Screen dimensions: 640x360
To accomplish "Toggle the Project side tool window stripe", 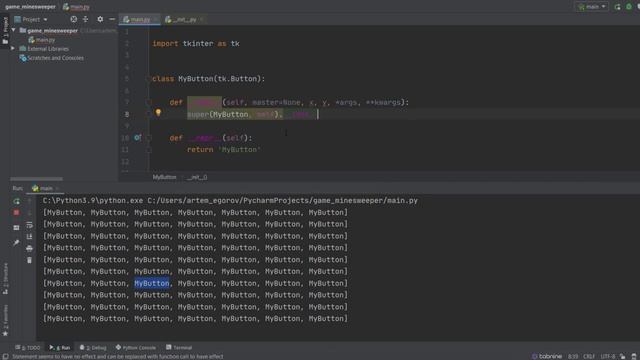I will 5,30.
